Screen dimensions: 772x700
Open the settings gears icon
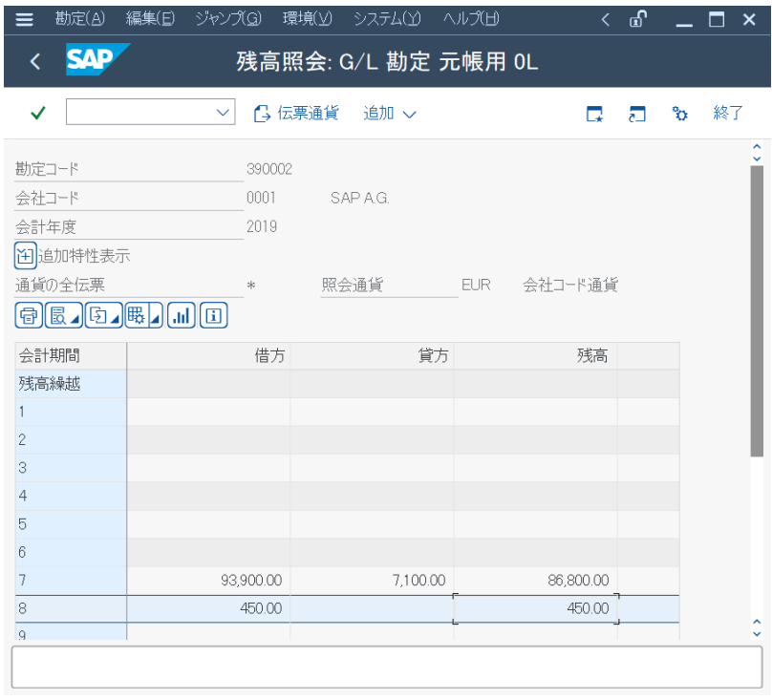pos(680,114)
